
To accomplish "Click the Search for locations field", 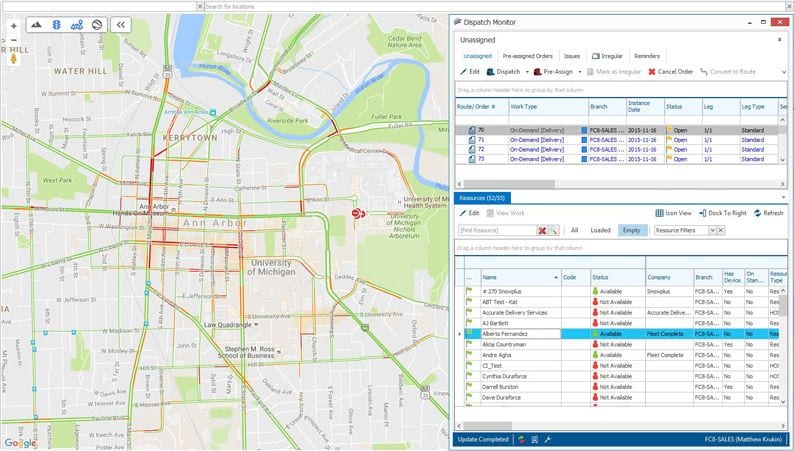I will [496, 6].
